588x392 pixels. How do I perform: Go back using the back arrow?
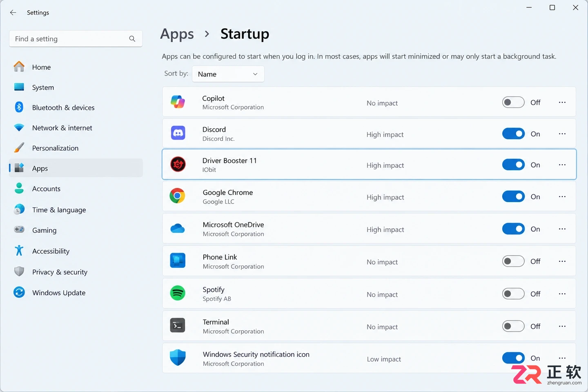(13, 13)
